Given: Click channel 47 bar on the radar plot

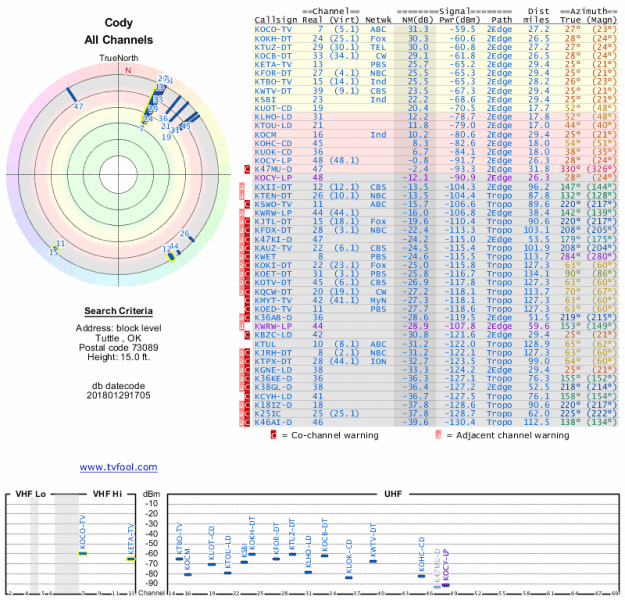Looking at the screenshot, I should (x=72, y=95).
